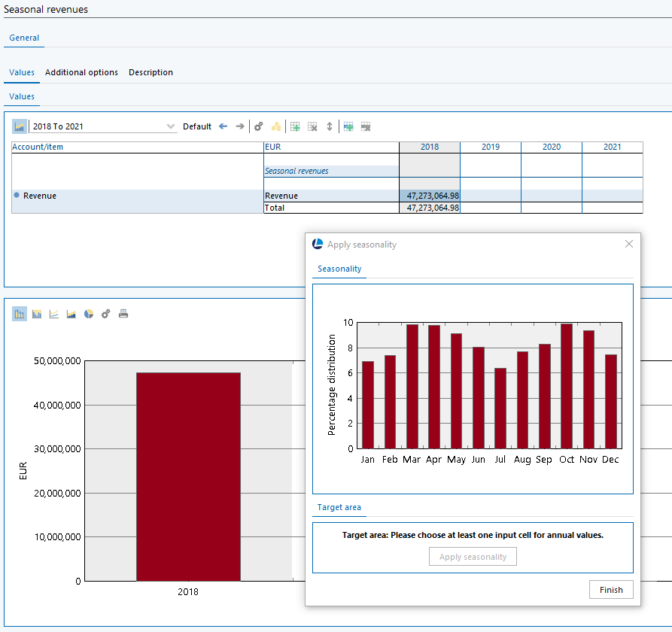
Task: Open the '2018 To 2021' period dropdown
Action: pos(171,127)
